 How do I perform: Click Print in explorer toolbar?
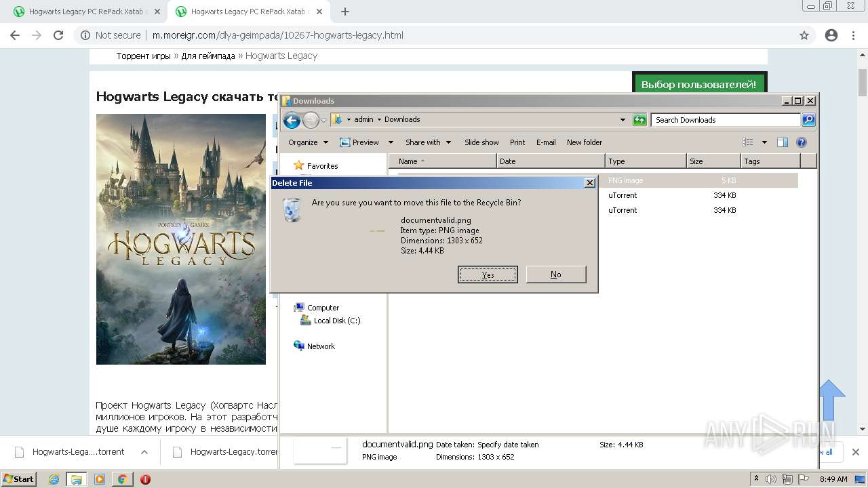click(x=517, y=142)
